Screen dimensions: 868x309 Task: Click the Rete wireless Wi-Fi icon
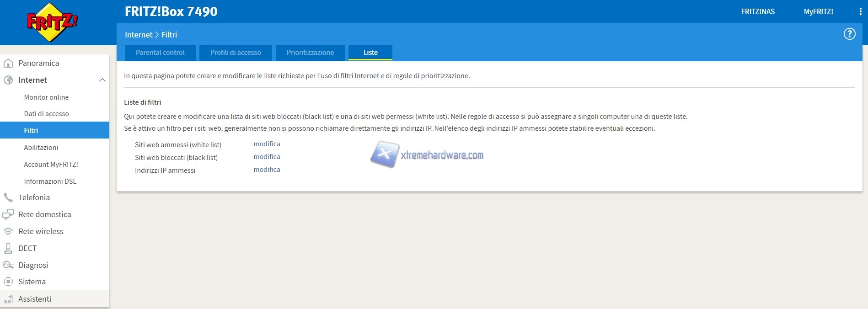click(8, 231)
